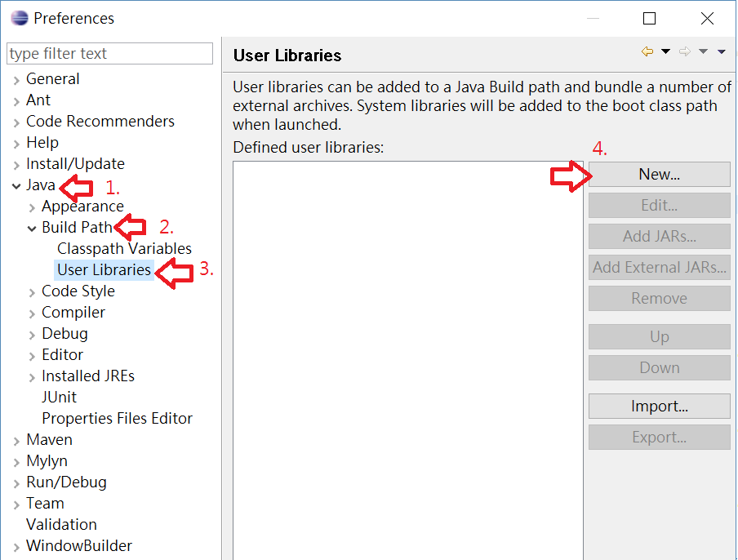Select the Validation preferences item
The width and height of the screenshot is (738, 560).
click(x=61, y=524)
